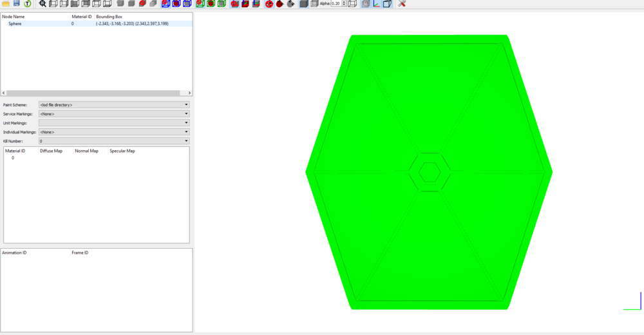Open the Paint Scheme dropdown

(114, 105)
